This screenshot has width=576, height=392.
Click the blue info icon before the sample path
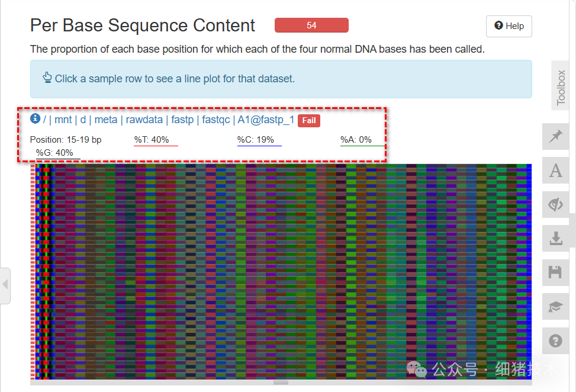pos(36,119)
